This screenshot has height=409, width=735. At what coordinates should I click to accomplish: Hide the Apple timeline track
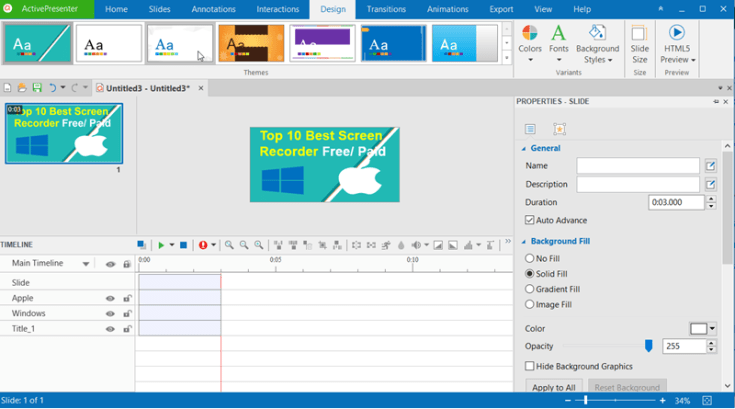(110, 298)
